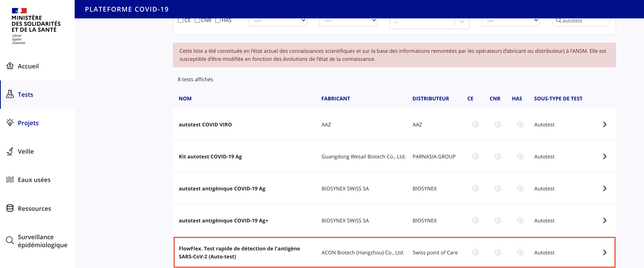Expand Kit autotest COVID-19 Ag row arrow
The image size is (644, 268).
pyautogui.click(x=605, y=157)
